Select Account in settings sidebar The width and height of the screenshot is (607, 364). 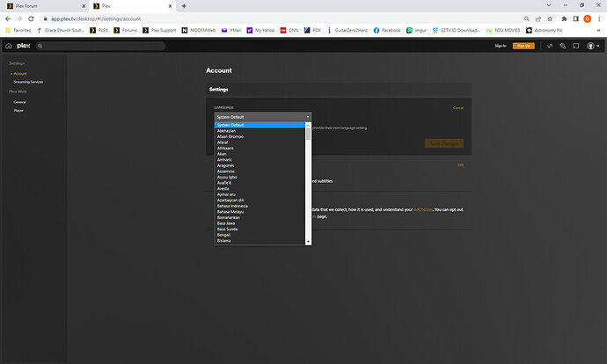point(20,74)
